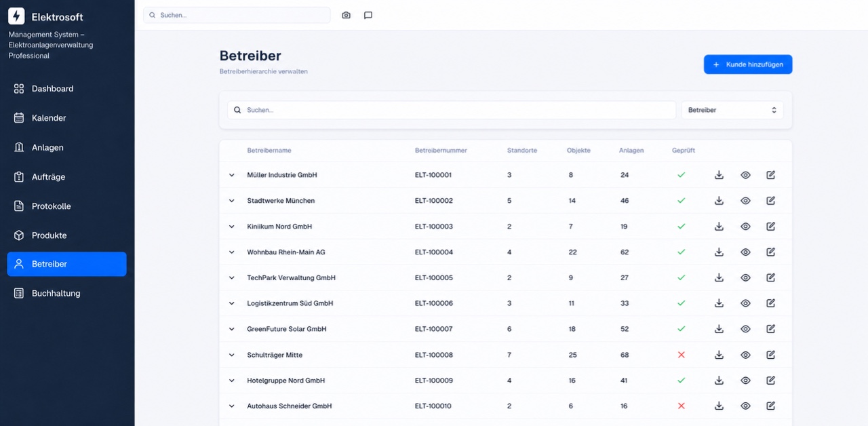Open Kalender from the sidebar
868x426 pixels.
(66, 118)
